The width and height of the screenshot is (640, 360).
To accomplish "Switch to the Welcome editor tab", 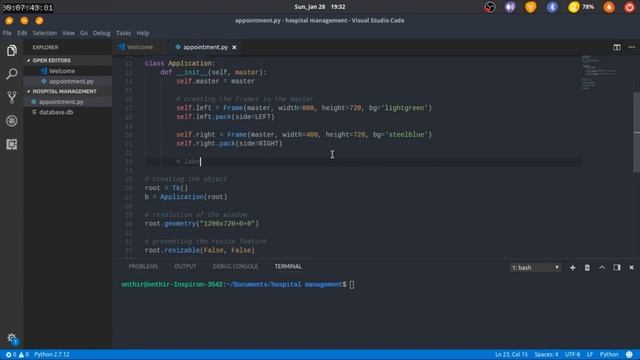I will point(140,47).
